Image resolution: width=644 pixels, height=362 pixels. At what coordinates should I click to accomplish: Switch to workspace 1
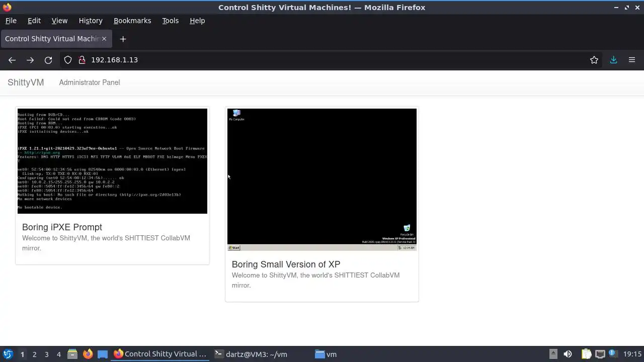point(22,354)
